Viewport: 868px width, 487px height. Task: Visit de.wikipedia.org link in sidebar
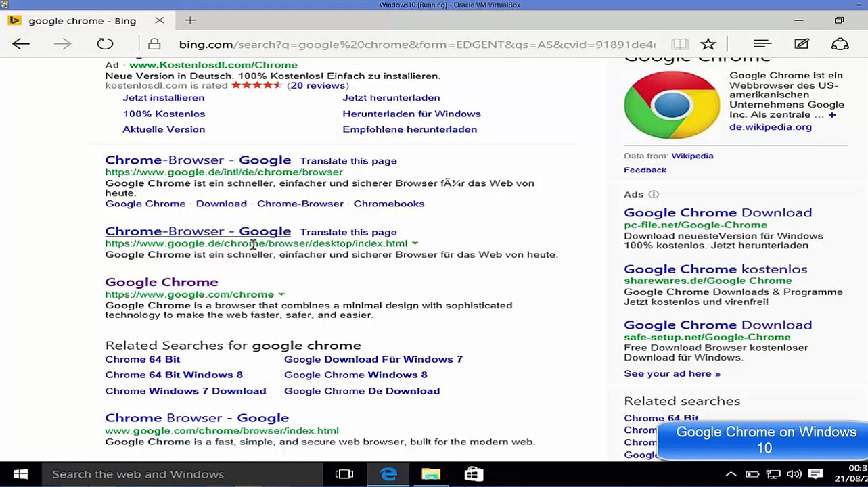coord(771,127)
